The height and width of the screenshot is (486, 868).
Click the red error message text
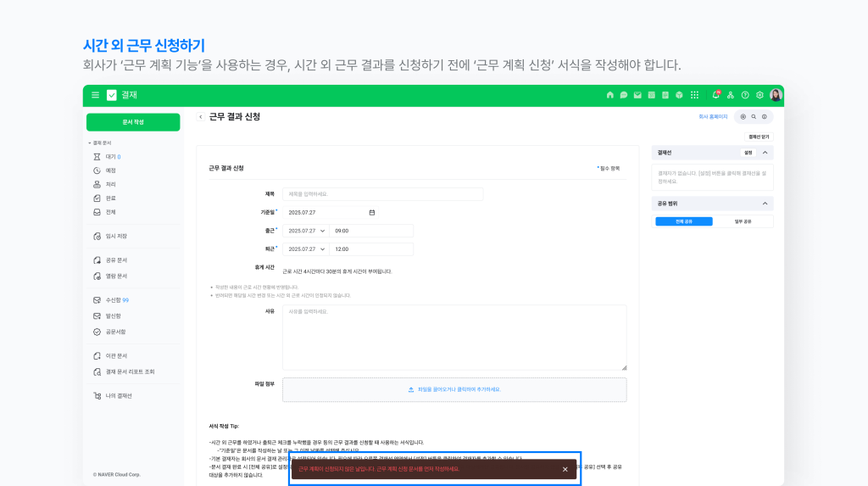(379, 469)
